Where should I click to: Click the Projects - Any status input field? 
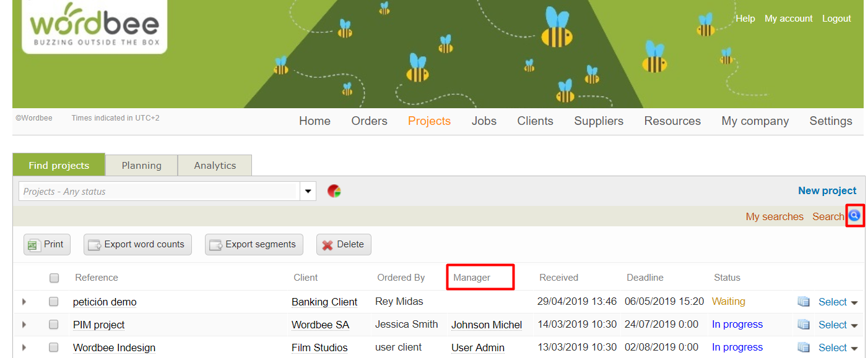[159, 192]
